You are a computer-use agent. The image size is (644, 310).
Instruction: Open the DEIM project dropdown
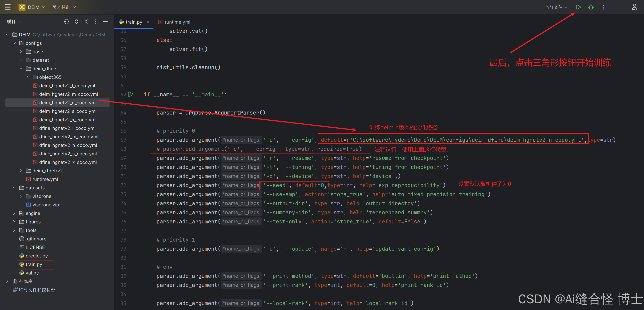pos(33,7)
